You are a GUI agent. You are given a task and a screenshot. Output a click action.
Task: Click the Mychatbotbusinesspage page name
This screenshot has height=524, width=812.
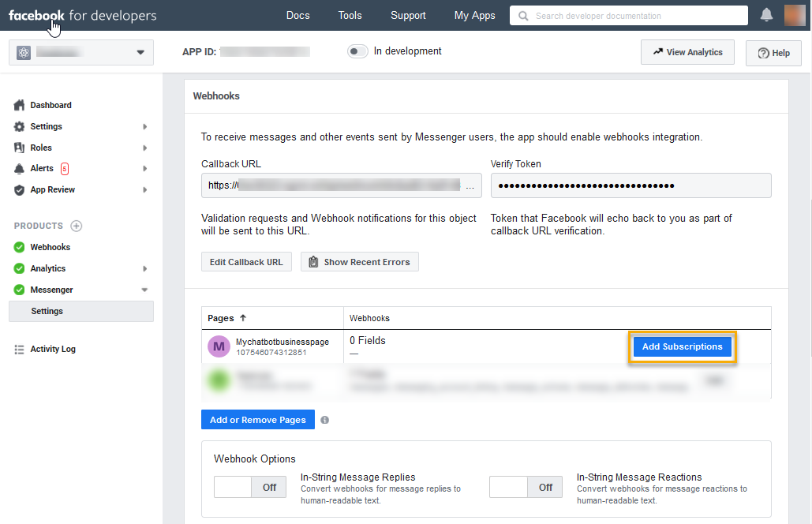[283, 342]
